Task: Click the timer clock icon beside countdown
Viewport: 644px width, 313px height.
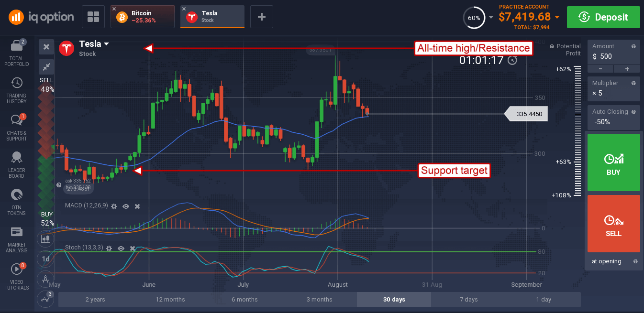Action: click(513, 60)
